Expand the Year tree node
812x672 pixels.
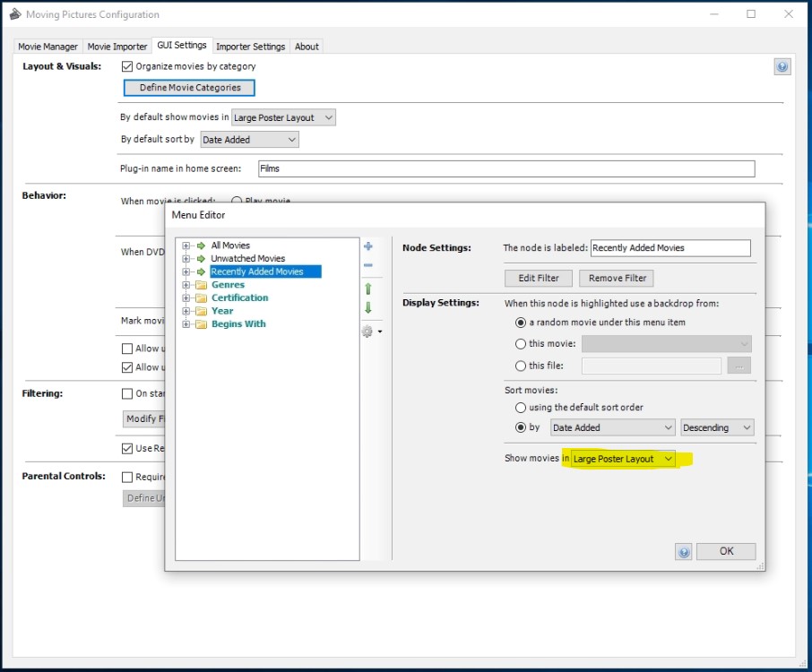[186, 311]
